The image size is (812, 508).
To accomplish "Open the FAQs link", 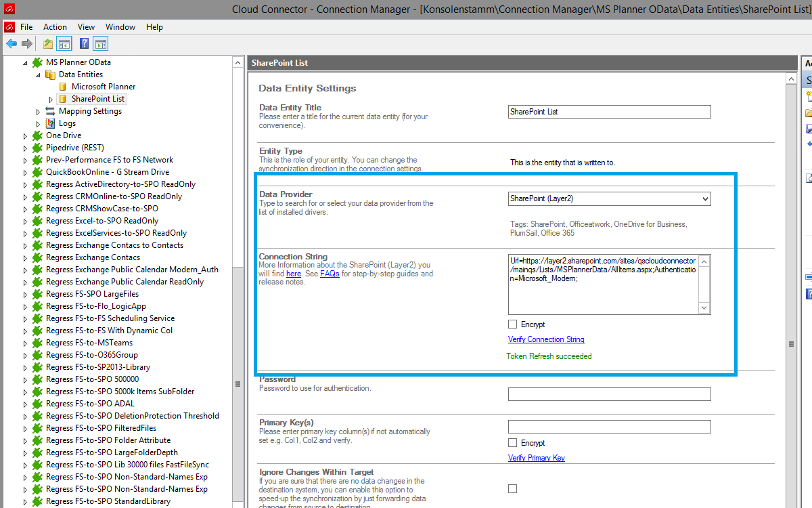I will (x=330, y=274).
